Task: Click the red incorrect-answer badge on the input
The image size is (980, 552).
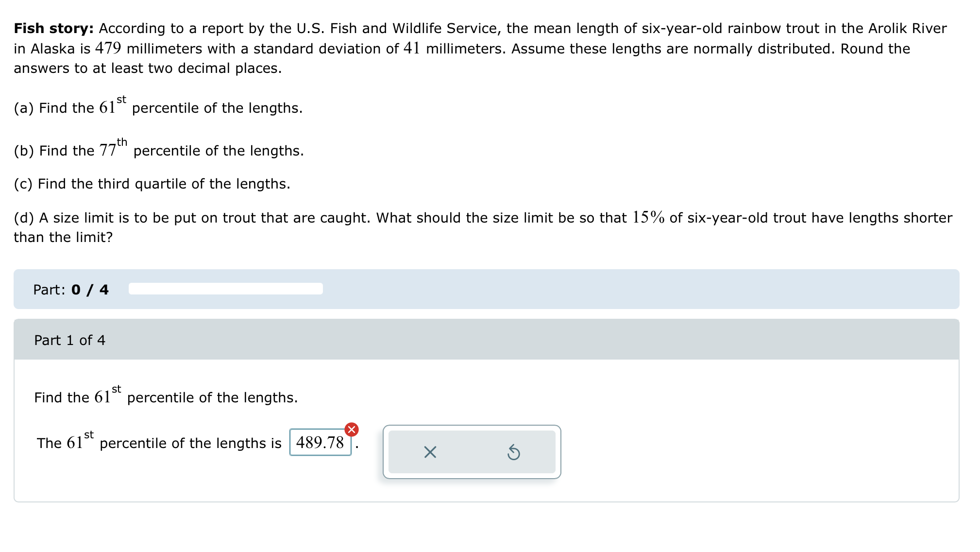Action: tap(351, 430)
